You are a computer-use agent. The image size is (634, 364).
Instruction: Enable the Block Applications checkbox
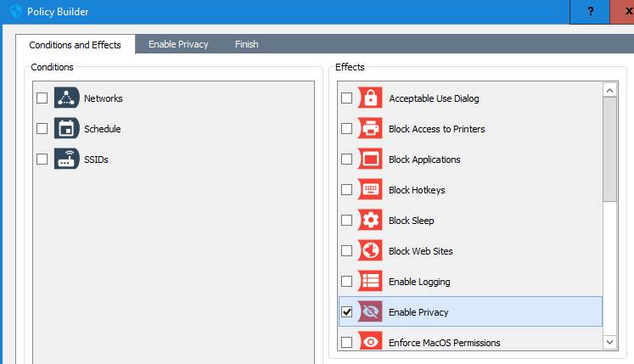click(x=346, y=159)
